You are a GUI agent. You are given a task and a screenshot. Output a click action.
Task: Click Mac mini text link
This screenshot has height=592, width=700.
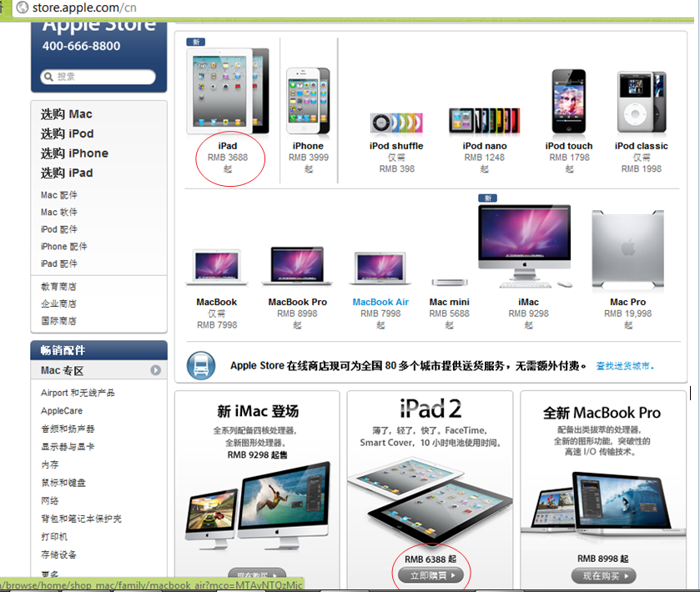pyautogui.click(x=450, y=302)
